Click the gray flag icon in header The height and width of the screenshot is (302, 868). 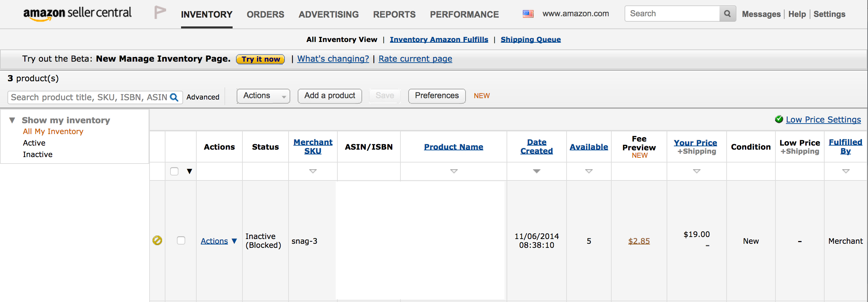(160, 12)
